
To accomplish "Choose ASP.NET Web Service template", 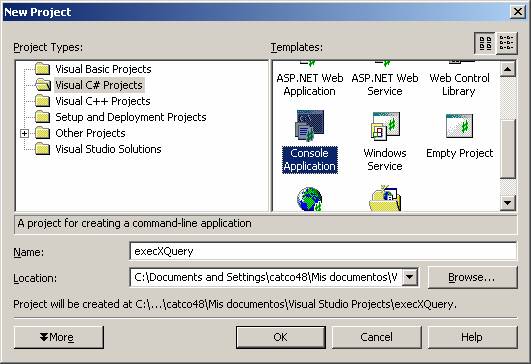I will point(385,84).
